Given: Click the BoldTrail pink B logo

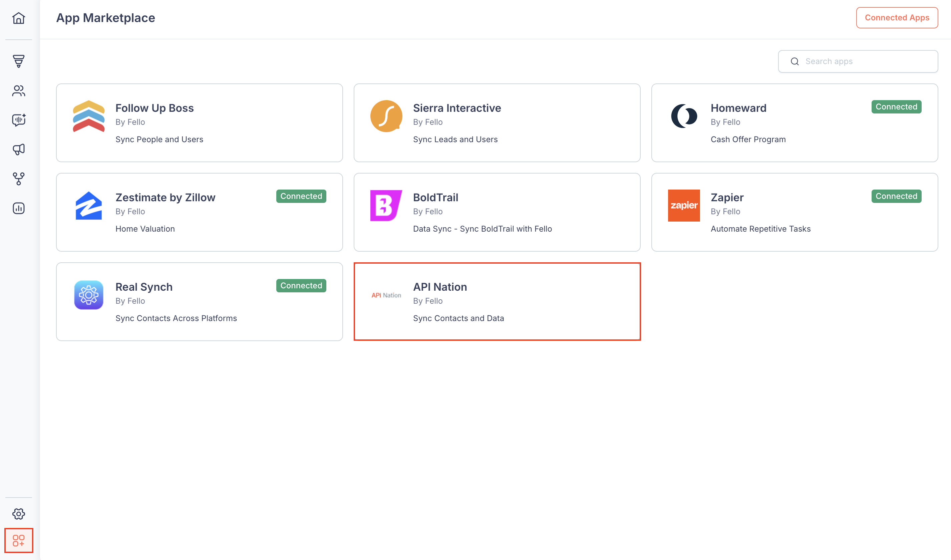Looking at the screenshot, I should (x=386, y=205).
